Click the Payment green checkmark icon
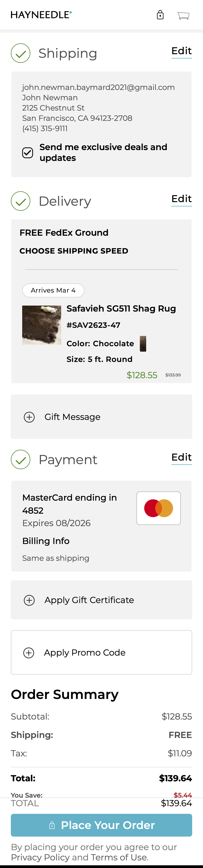The height and width of the screenshot is (868, 203). tap(21, 460)
